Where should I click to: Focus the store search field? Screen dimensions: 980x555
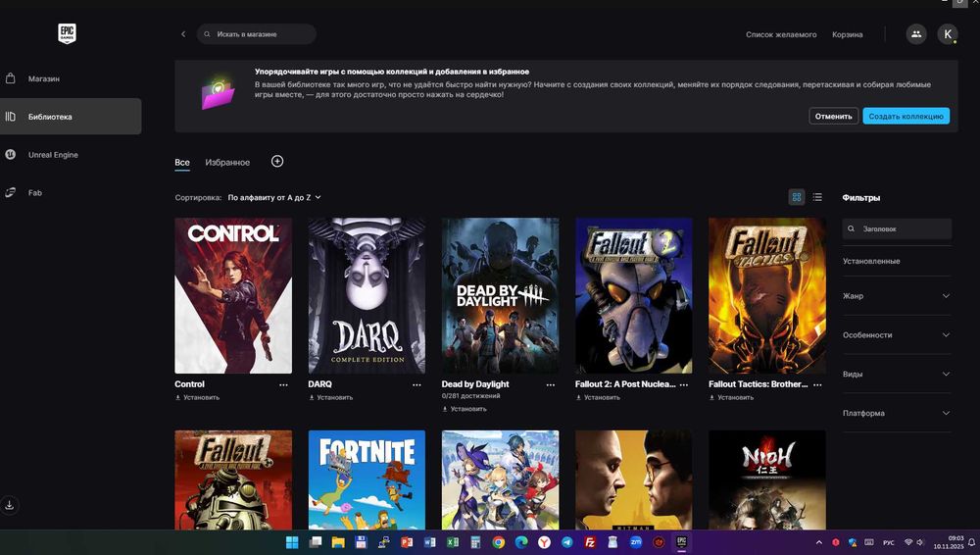[x=256, y=34]
